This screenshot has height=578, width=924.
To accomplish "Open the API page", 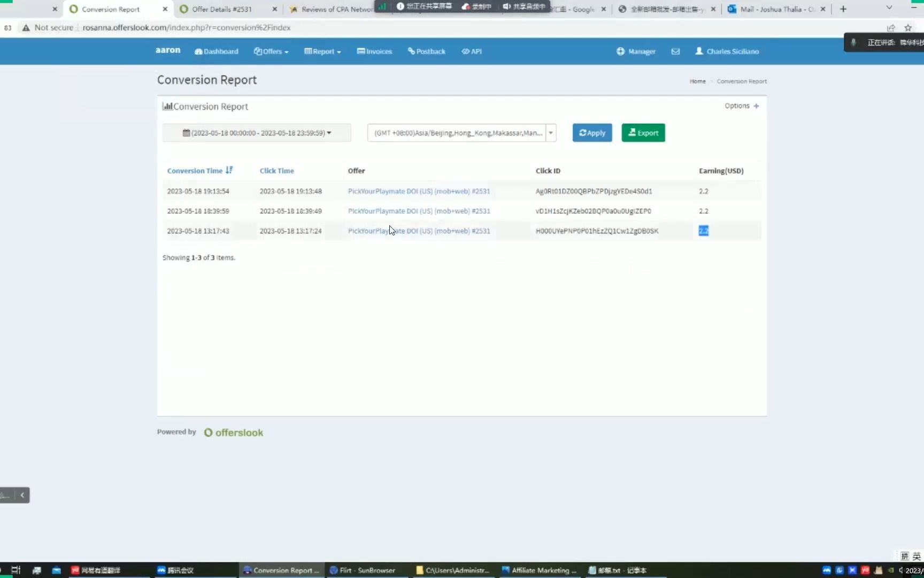I will (472, 51).
